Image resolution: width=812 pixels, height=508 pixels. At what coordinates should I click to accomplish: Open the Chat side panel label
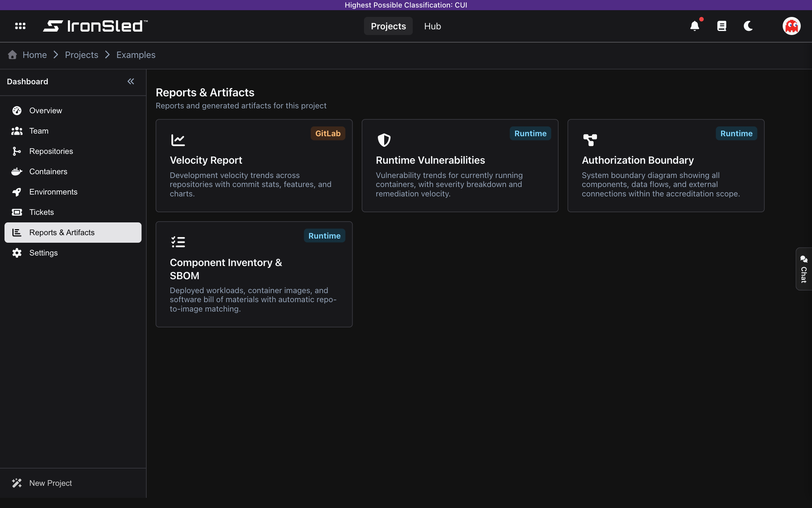(804, 275)
